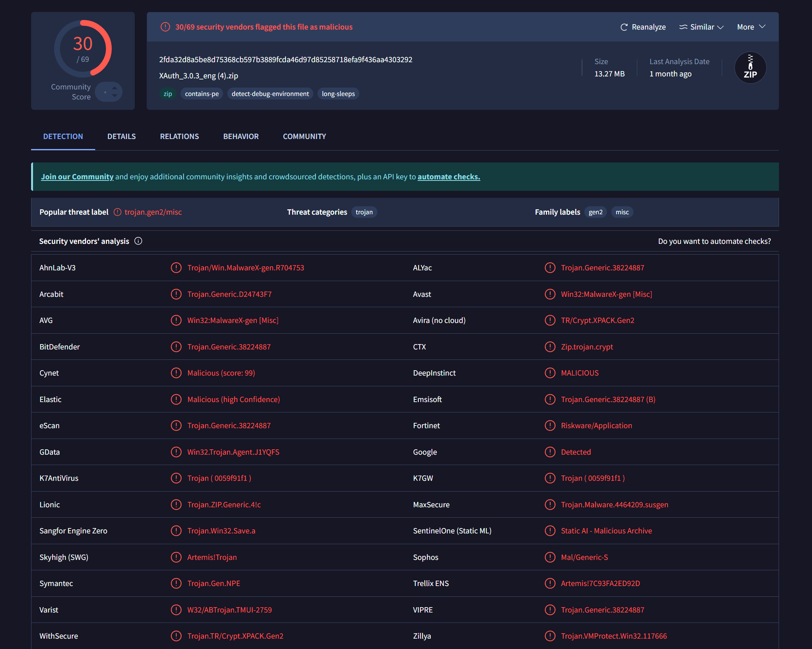Click Static AI - Malicious Archive result

click(606, 531)
